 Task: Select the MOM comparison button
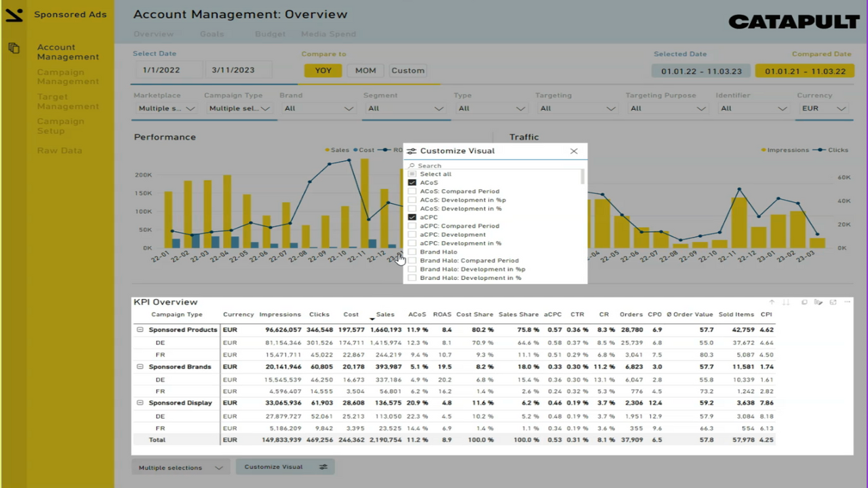(x=366, y=70)
